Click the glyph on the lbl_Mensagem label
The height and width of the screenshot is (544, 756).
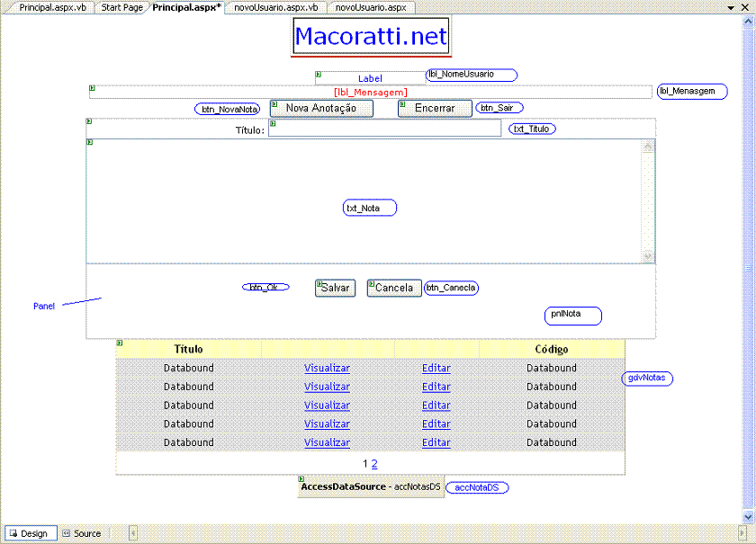pyautogui.click(x=92, y=88)
